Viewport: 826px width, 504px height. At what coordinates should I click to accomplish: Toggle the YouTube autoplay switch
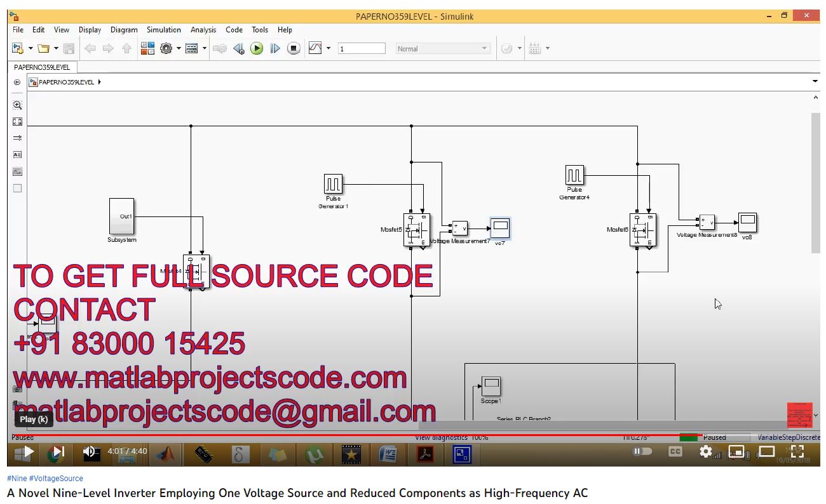point(642,451)
